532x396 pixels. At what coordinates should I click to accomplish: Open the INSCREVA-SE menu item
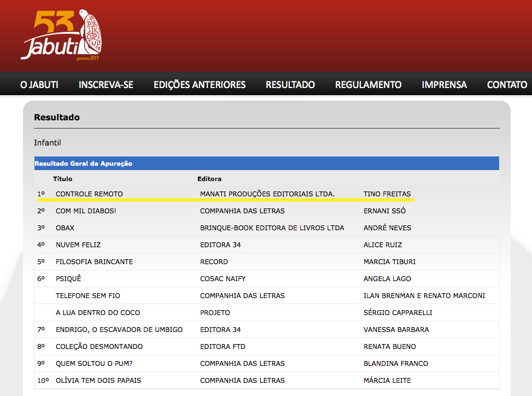point(106,84)
